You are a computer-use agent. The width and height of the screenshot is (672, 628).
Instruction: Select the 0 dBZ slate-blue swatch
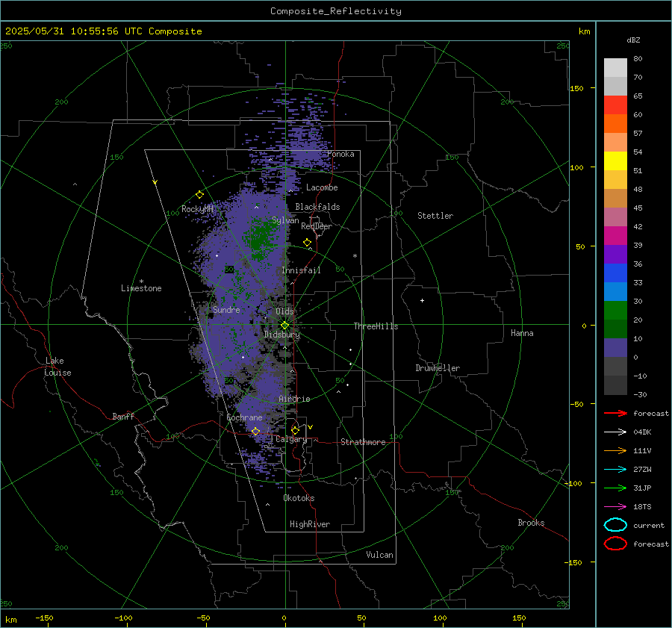[615, 348]
